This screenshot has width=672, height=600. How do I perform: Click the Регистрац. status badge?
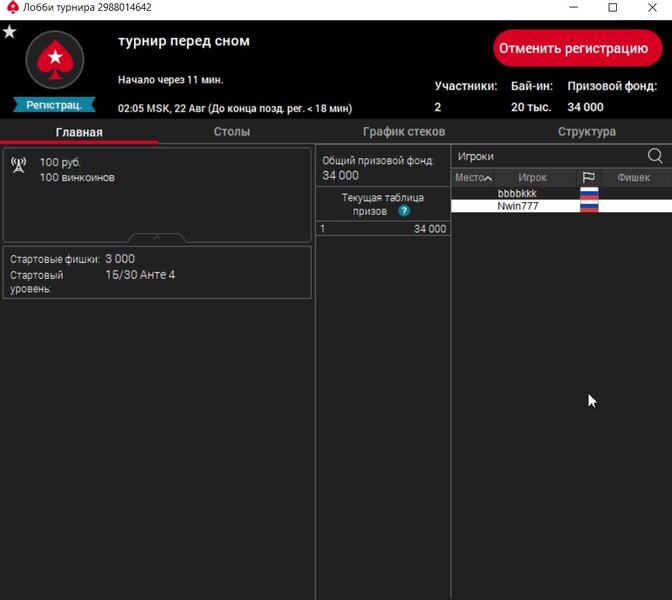pos(54,104)
